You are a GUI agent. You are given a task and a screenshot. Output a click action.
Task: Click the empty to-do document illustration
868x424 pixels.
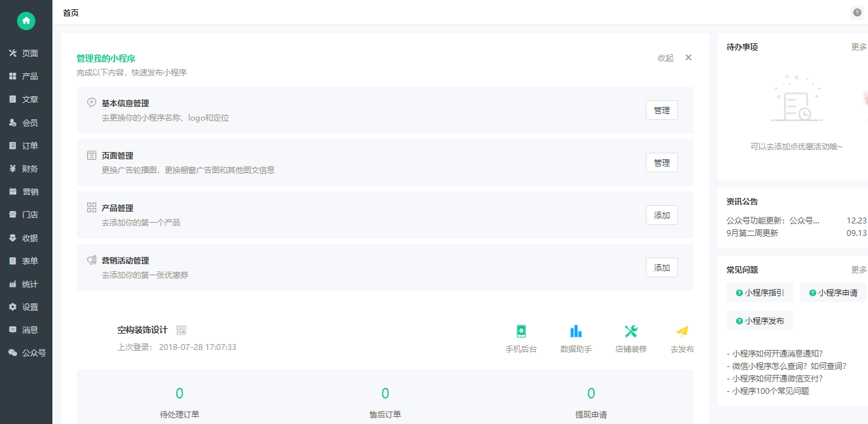click(x=796, y=98)
